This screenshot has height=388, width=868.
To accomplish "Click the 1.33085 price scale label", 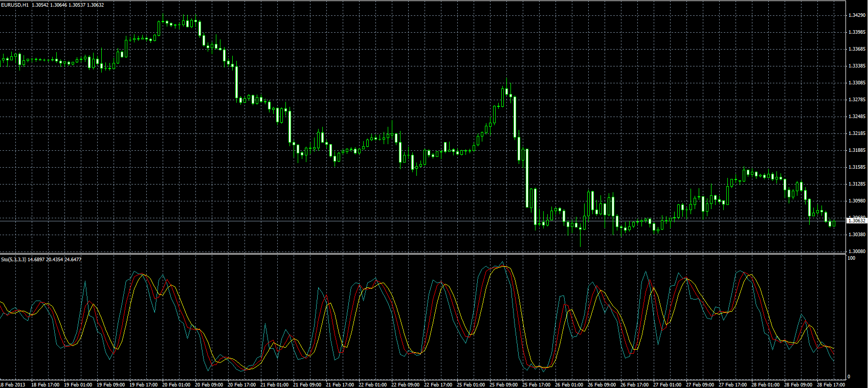I will (x=857, y=83).
